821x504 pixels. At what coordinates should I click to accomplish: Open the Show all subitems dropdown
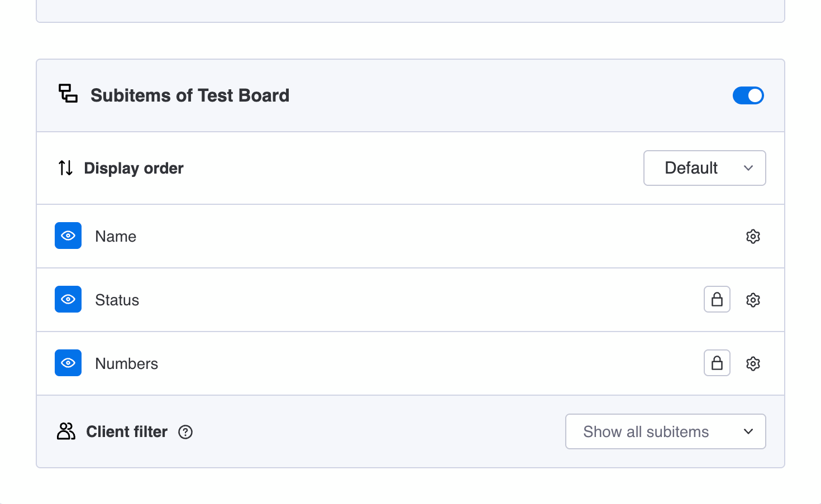665,431
